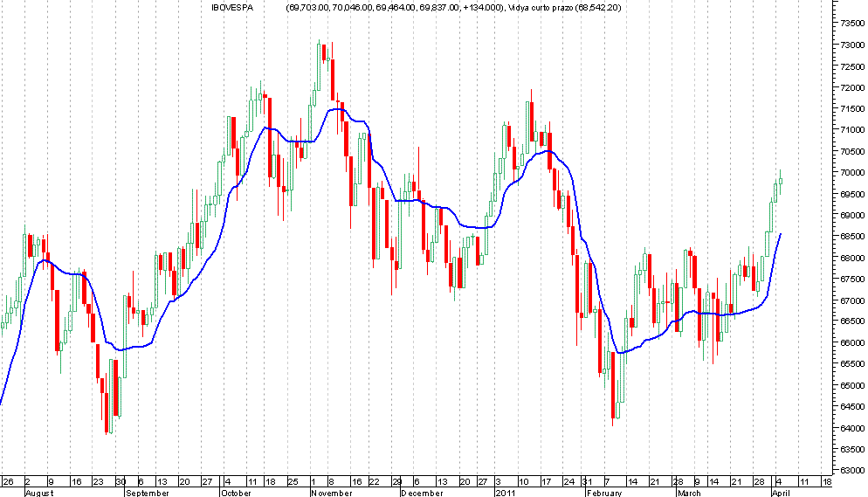Click the end of the blue Vidya line
The height and width of the screenshot is (497, 868).
point(780,234)
